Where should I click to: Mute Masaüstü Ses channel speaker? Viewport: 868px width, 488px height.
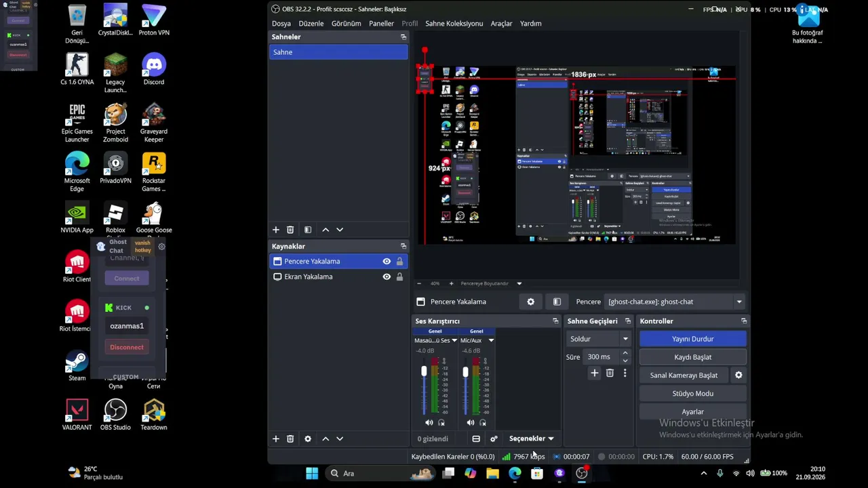tap(429, 422)
